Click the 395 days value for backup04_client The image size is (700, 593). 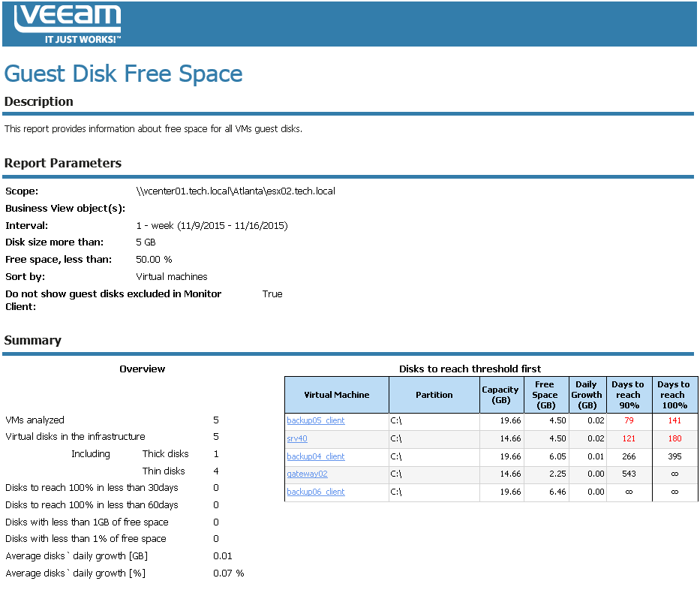[x=674, y=456]
